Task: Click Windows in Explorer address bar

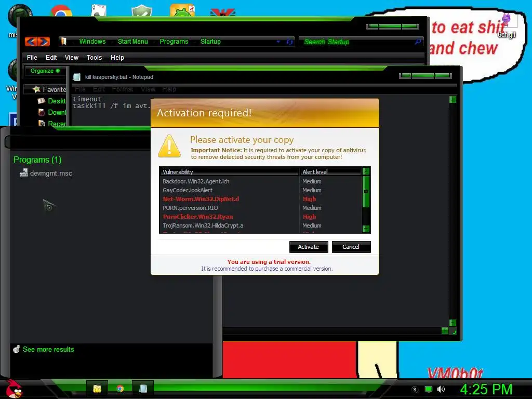Action: tap(92, 42)
